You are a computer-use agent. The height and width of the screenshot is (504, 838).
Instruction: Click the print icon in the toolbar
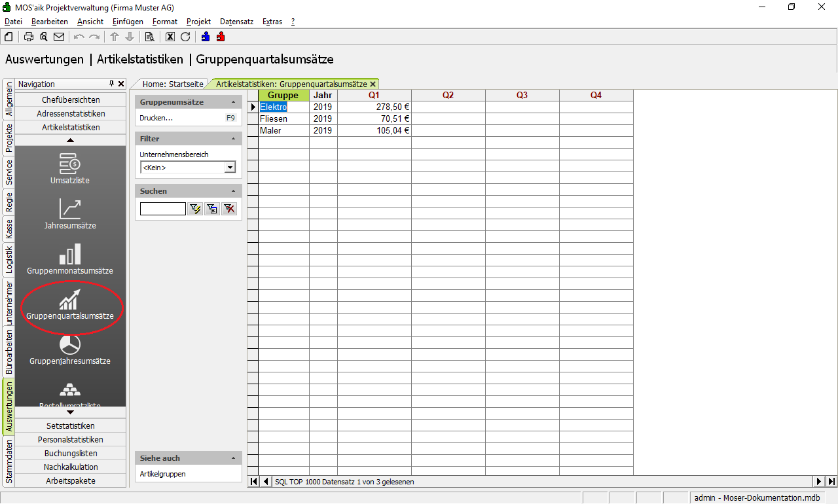coord(29,37)
